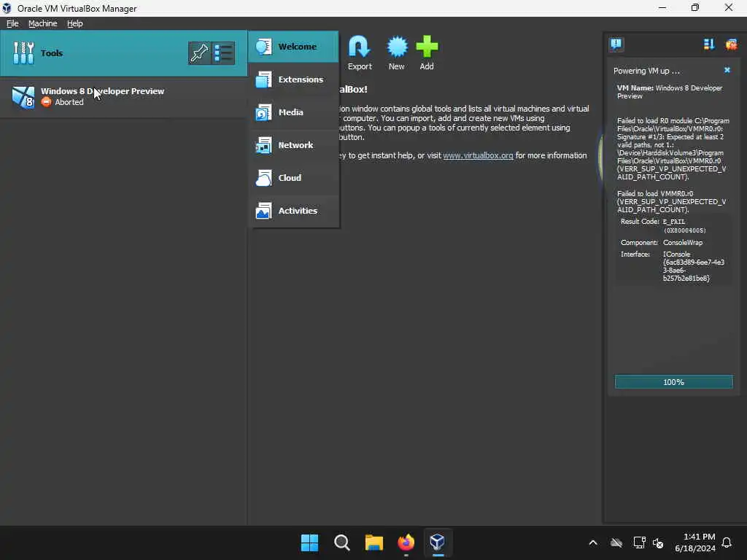
Task: Click the tools list menu button
Action: tap(222, 52)
